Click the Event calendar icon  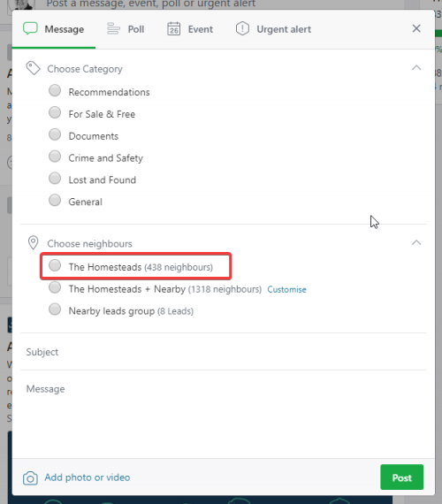click(x=173, y=28)
